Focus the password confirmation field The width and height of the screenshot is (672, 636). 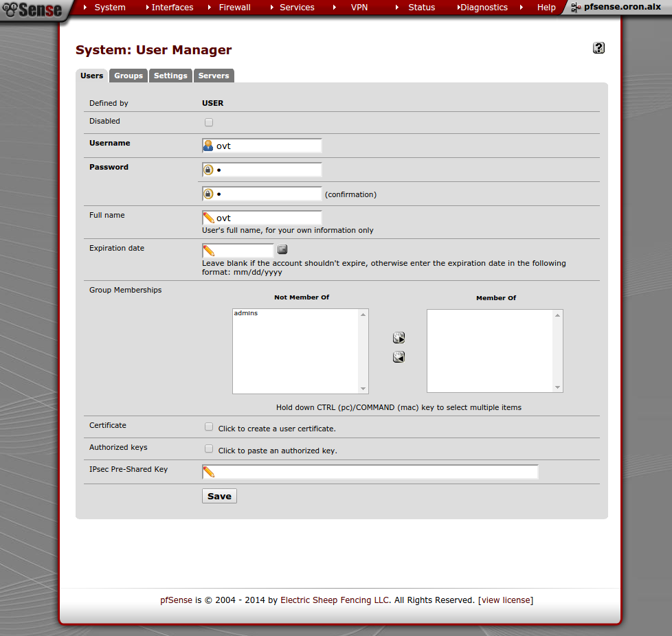(262, 194)
